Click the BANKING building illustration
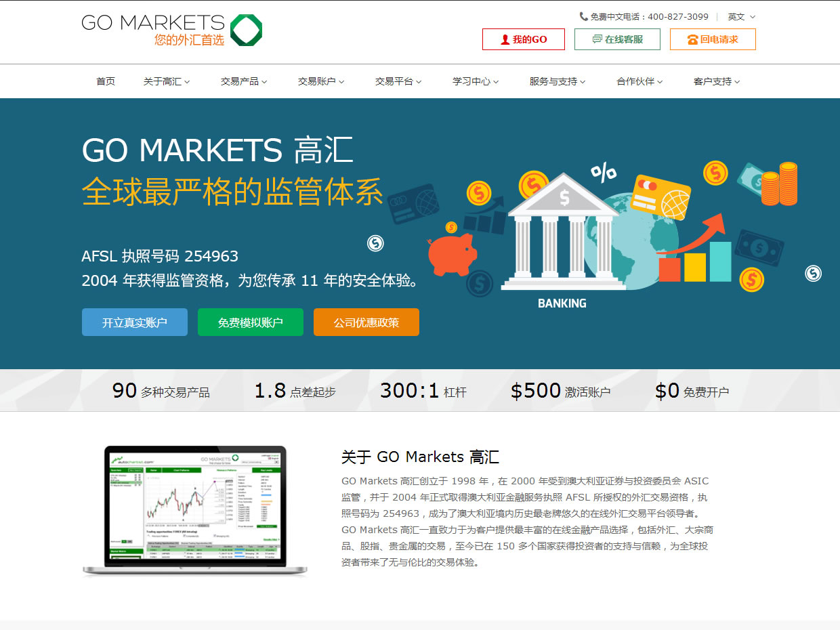 pyautogui.click(x=564, y=232)
